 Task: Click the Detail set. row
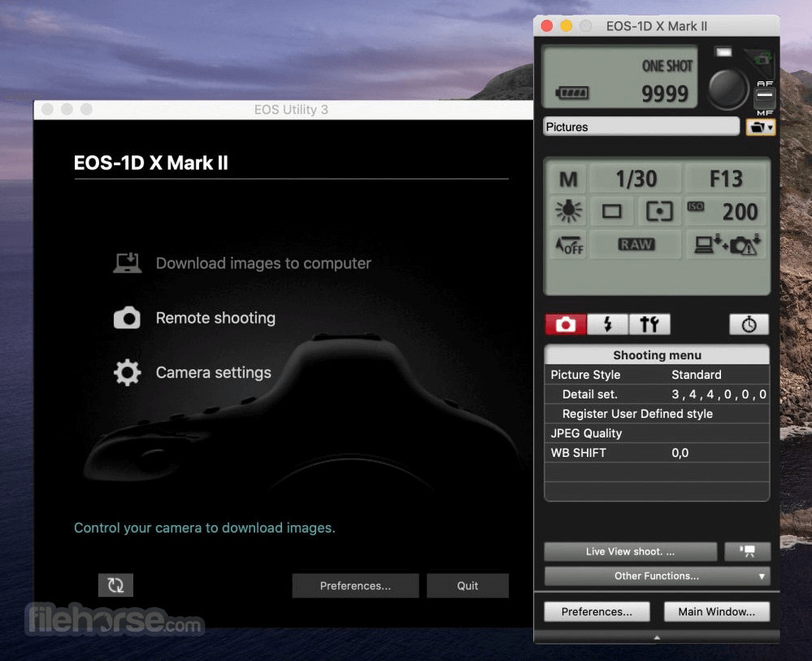(657, 394)
